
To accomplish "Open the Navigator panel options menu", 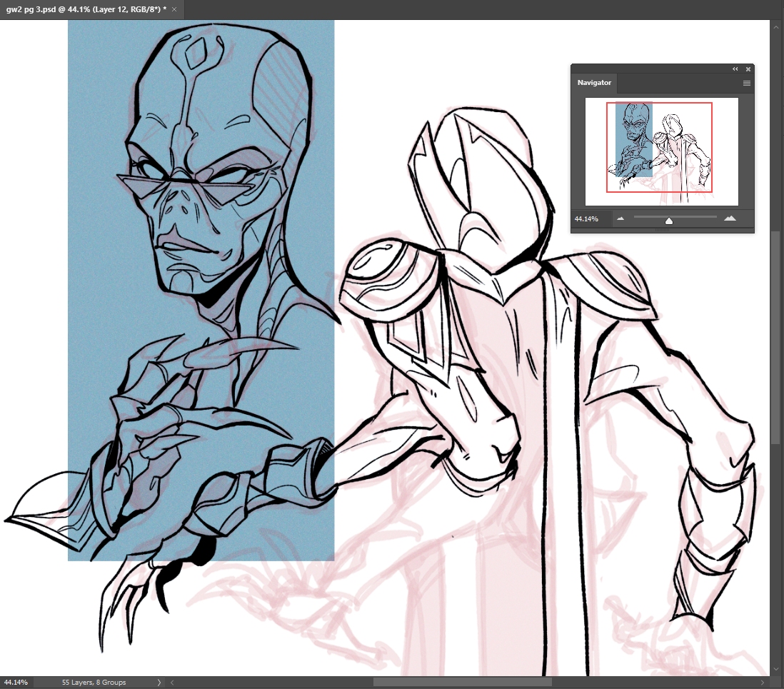I will (x=747, y=83).
